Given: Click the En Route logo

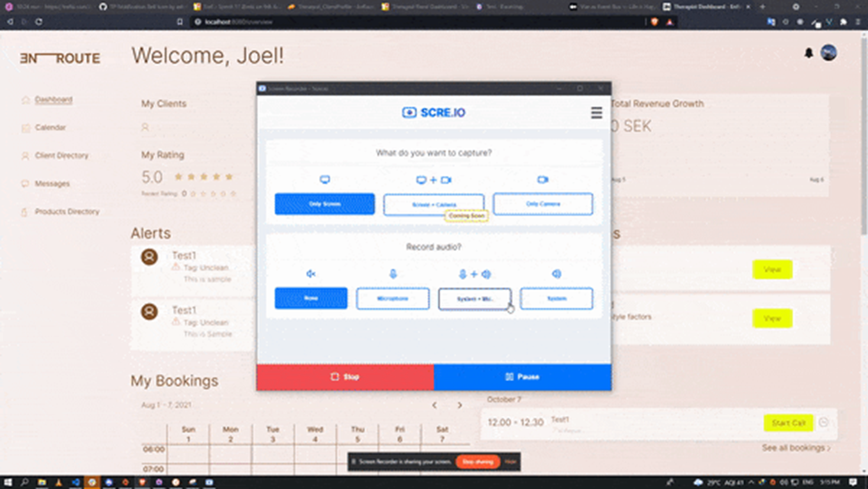Looking at the screenshot, I should [60, 58].
